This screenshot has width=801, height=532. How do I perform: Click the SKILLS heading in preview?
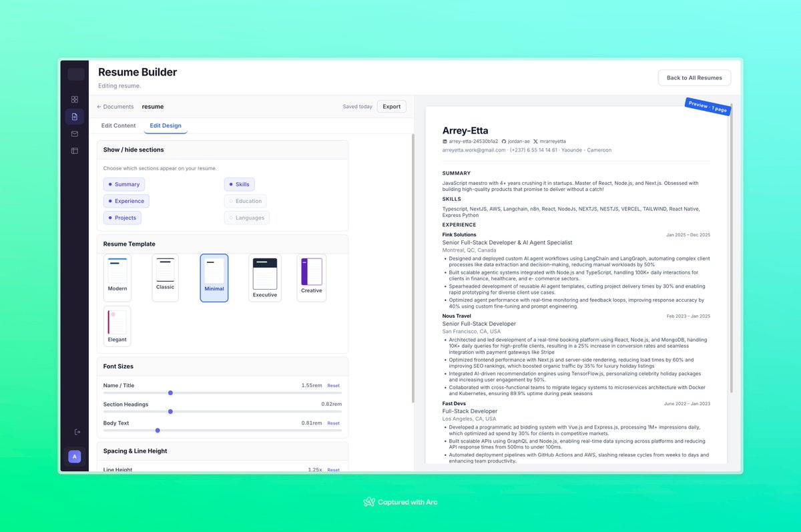[452, 199]
